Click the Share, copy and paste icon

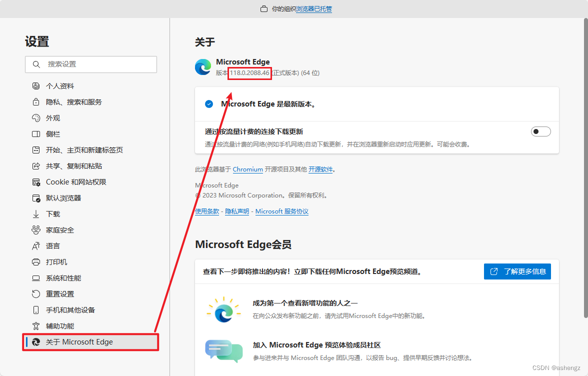coord(36,166)
